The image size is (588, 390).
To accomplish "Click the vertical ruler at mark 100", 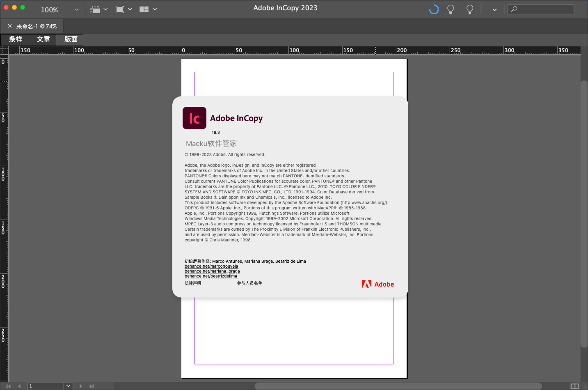I will 3,174.
